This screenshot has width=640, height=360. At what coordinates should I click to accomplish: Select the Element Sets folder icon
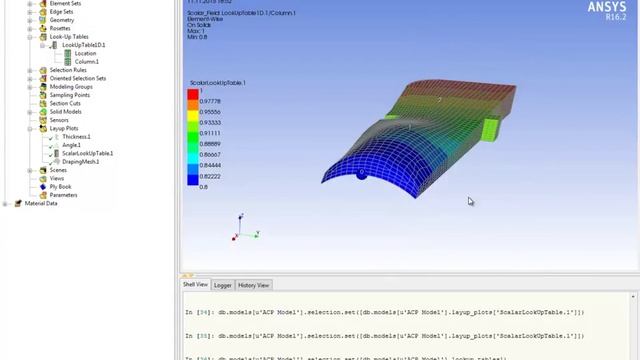point(43,3)
